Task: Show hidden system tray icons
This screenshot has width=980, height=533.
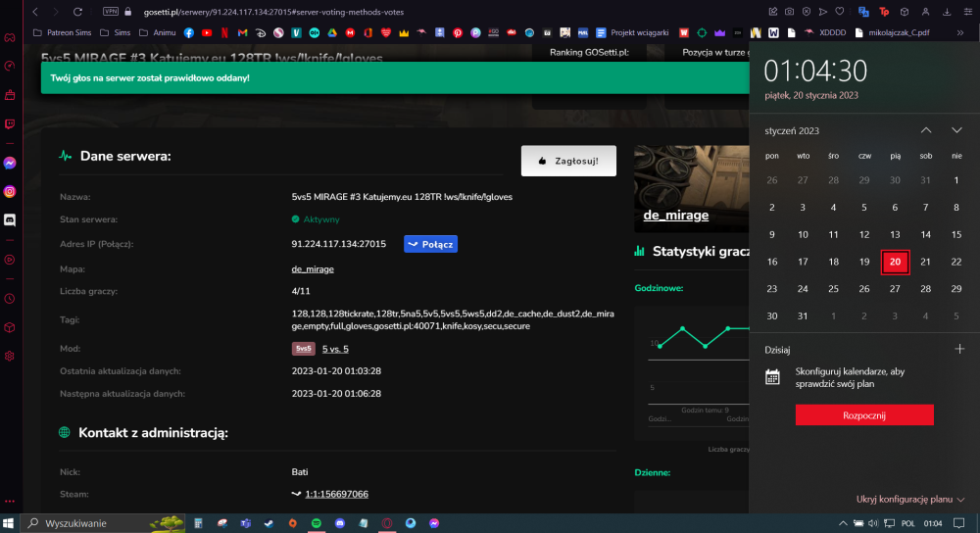Action: [x=843, y=523]
